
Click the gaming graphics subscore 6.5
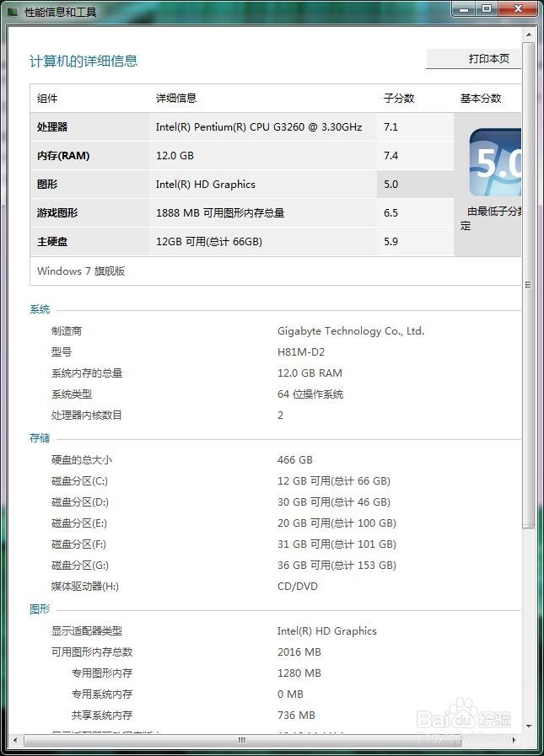pos(390,213)
